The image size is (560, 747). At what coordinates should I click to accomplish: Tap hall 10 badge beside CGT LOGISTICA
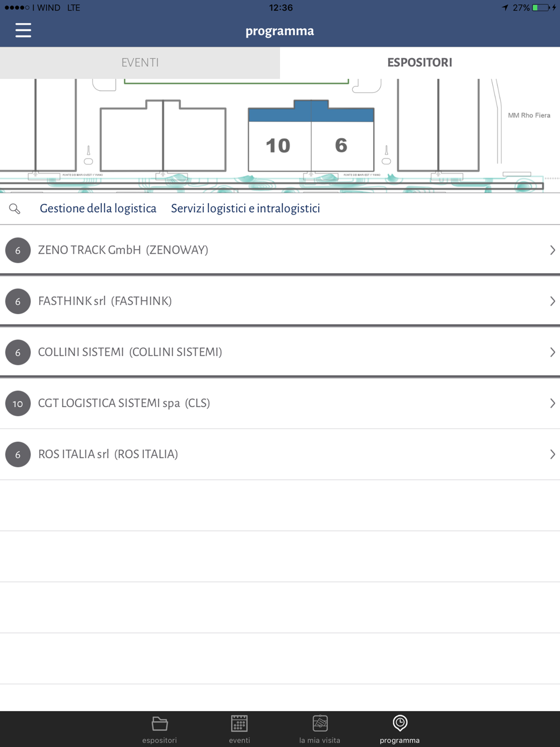click(x=18, y=403)
